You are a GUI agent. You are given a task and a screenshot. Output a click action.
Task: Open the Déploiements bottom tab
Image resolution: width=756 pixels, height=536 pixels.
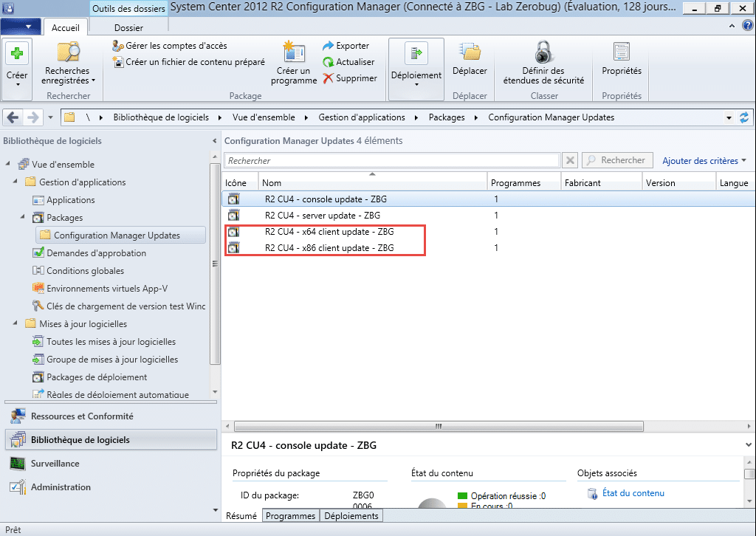pyautogui.click(x=351, y=516)
